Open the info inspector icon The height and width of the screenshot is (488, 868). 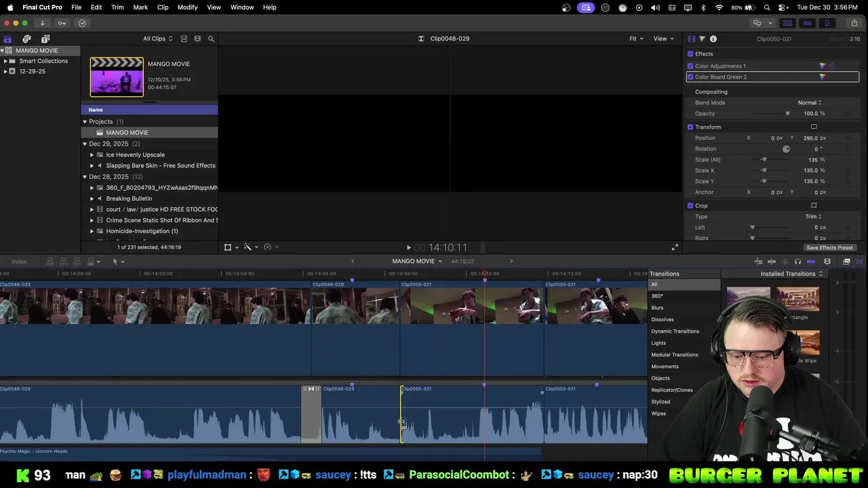tap(713, 39)
